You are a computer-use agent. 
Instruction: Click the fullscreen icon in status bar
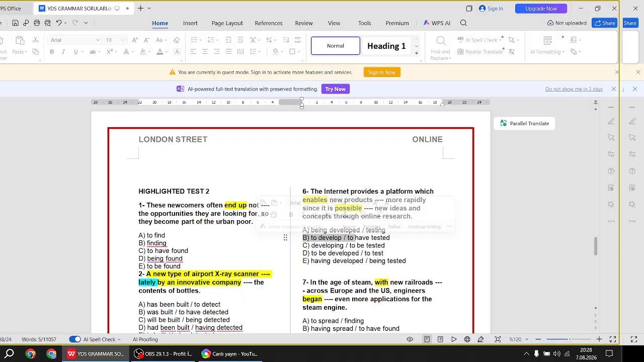pyautogui.click(x=613, y=339)
